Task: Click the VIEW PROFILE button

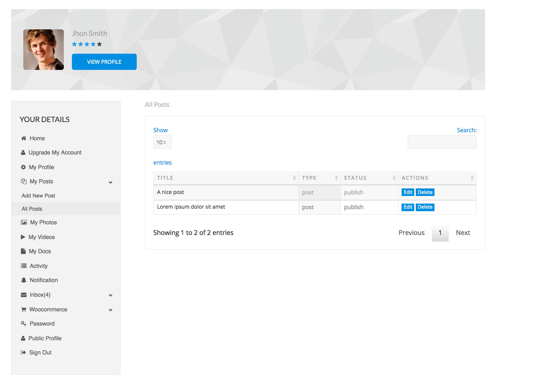Action: (x=104, y=62)
